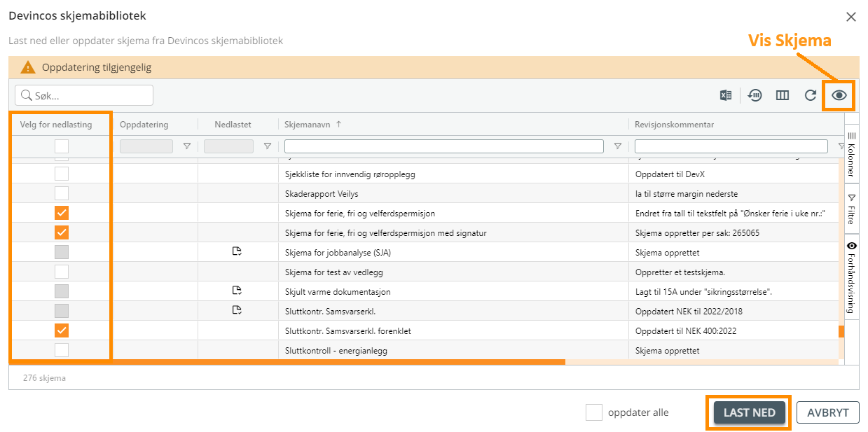Viewport: 868px width, 432px height.
Task: Click the LAST NED button
Action: tap(749, 412)
